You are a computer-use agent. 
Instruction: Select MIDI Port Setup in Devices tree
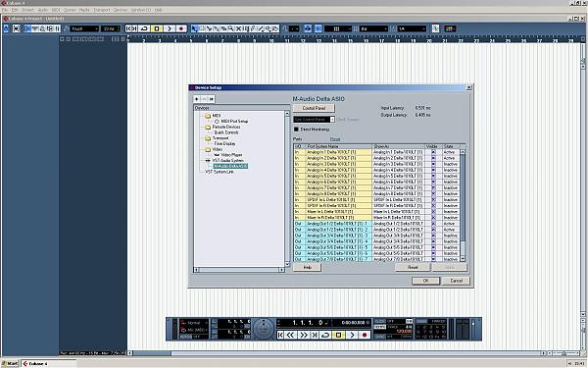[234, 122]
